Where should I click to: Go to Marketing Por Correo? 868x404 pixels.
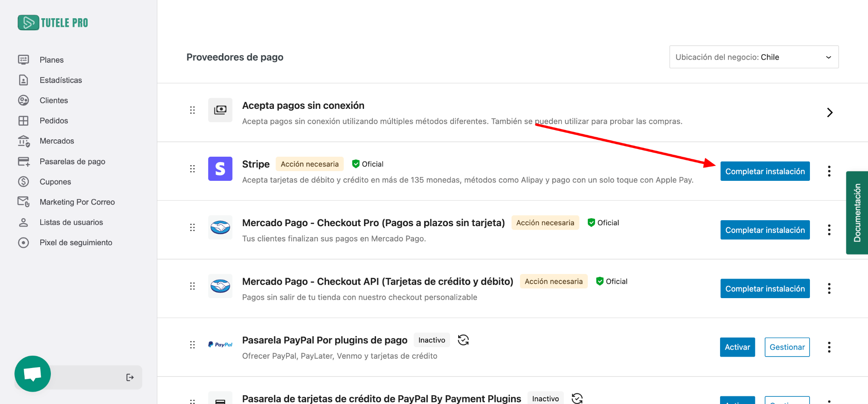click(77, 202)
